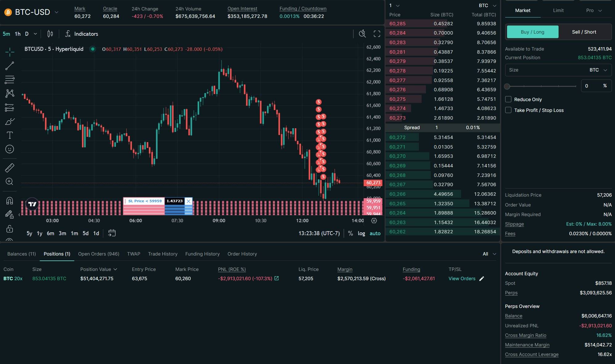
Task: Toggle magnet mode for drawings
Action: pos(10,201)
